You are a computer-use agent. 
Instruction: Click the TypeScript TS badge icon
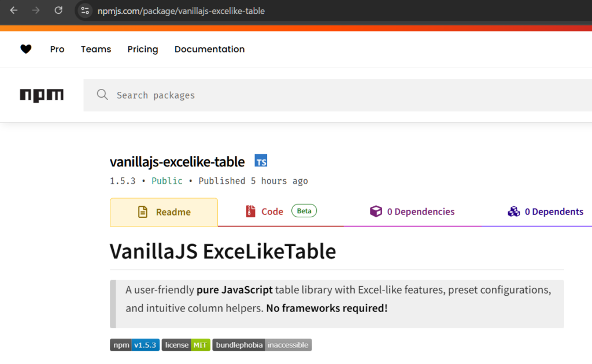pos(261,161)
